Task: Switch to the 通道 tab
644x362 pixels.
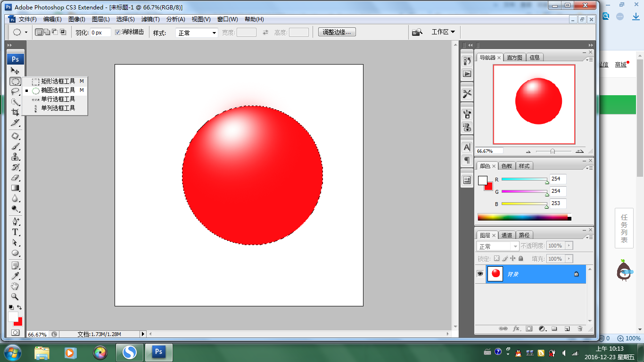Action: click(507, 235)
